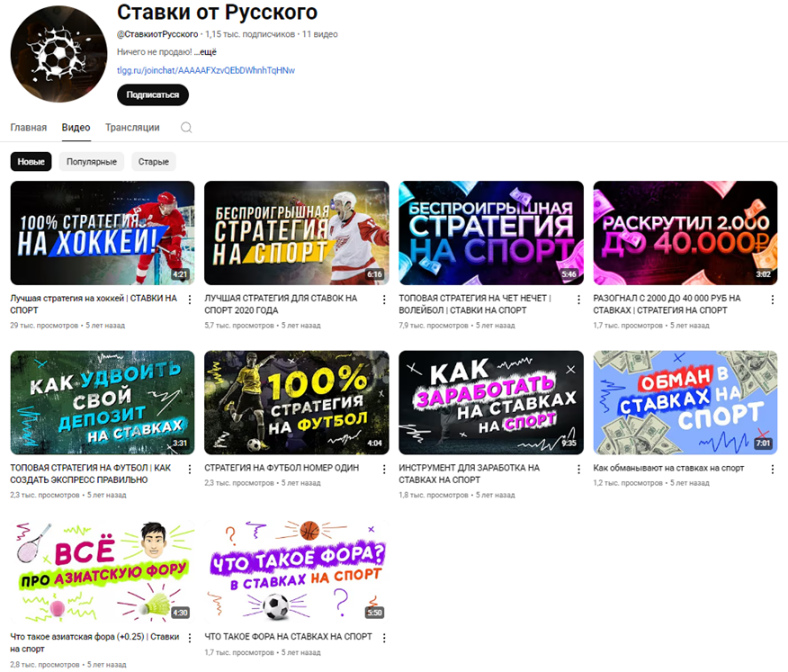
Task: Open three-dot menu for РАЗОГНАЛ С 2000 video
Action: [773, 300]
